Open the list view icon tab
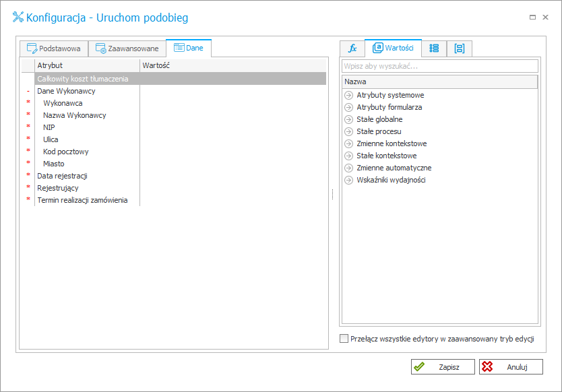Image resolution: width=562 pixels, height=392 pixels. tap(434, 48)
